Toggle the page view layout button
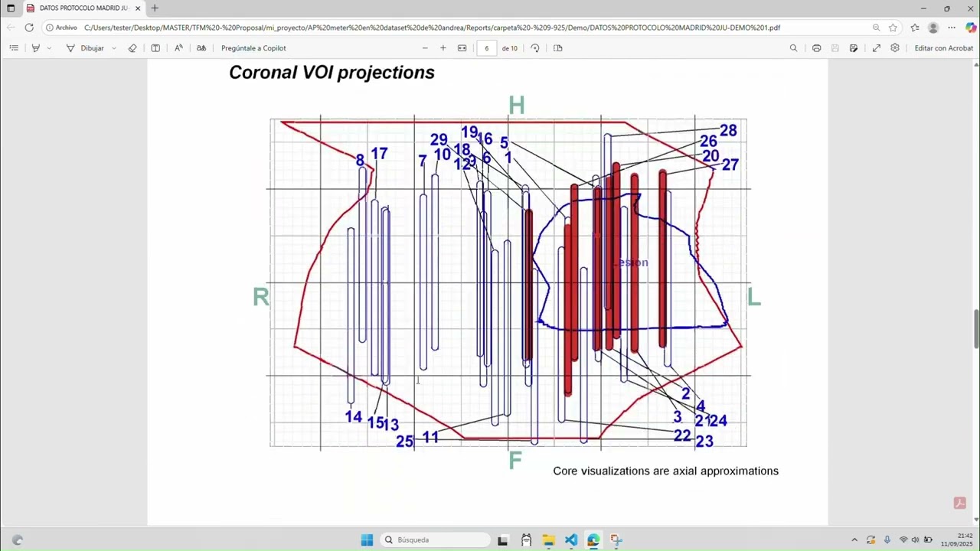Image resolution: width=980 pixels, height=551 pixels. tap(558, 47)
